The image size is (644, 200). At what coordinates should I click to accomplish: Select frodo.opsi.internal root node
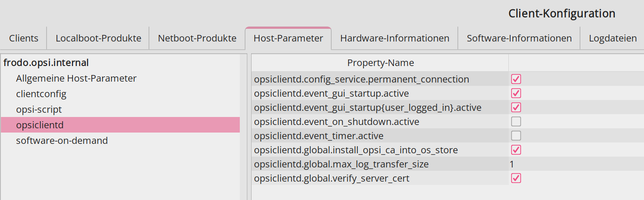point(46,62)
